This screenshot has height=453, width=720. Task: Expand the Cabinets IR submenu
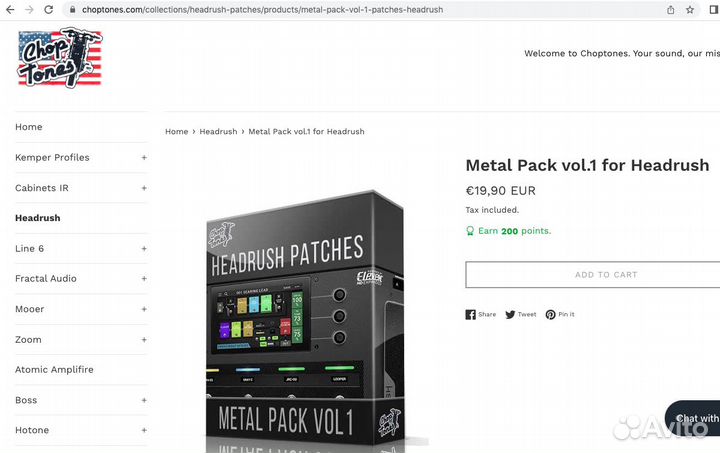tap(144, 188)
